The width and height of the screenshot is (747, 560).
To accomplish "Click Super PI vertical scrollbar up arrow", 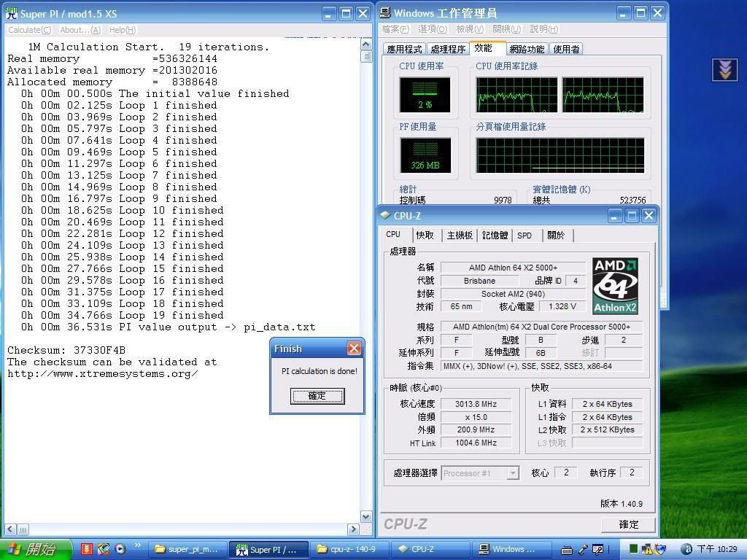I will (x=366, y=44).
